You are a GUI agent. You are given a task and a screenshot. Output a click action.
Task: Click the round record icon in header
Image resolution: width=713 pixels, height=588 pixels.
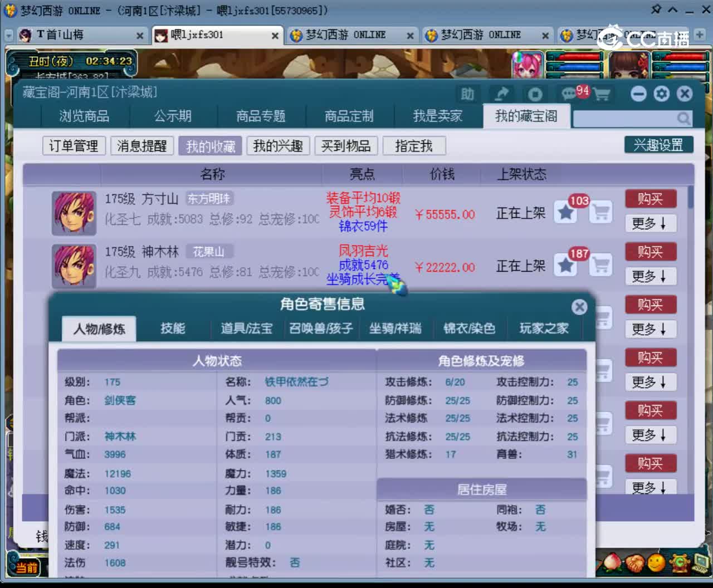[535, 94]
